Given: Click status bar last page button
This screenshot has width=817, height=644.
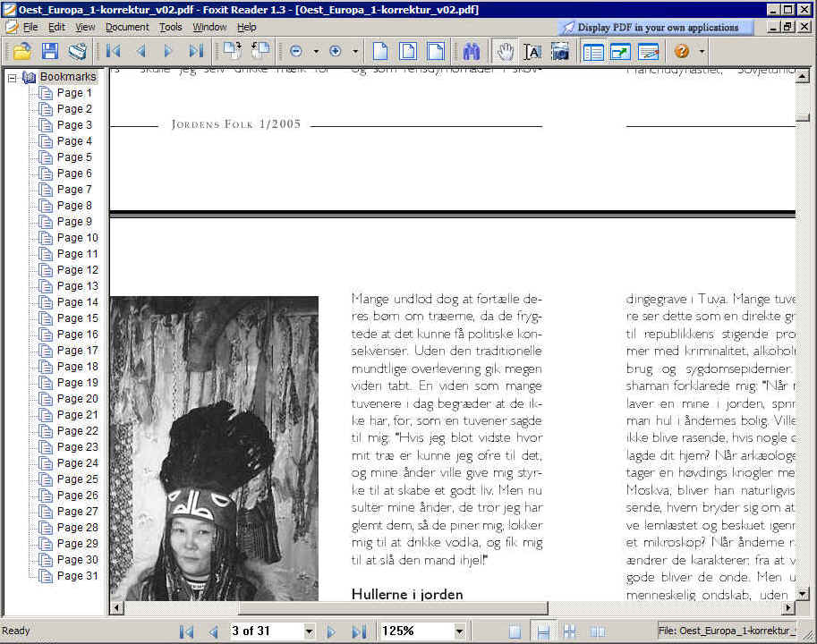Looking at the screenshot, I should click(359, 631).
